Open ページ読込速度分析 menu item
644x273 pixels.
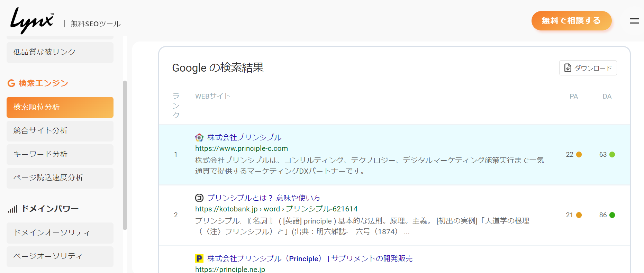tap(60, 178)
